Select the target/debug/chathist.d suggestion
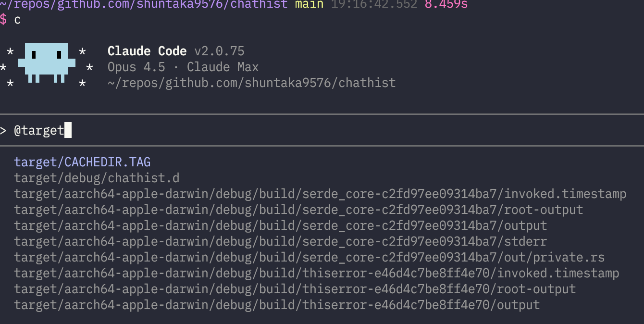This screenshot has width=644, height=324. coord(97,178)
